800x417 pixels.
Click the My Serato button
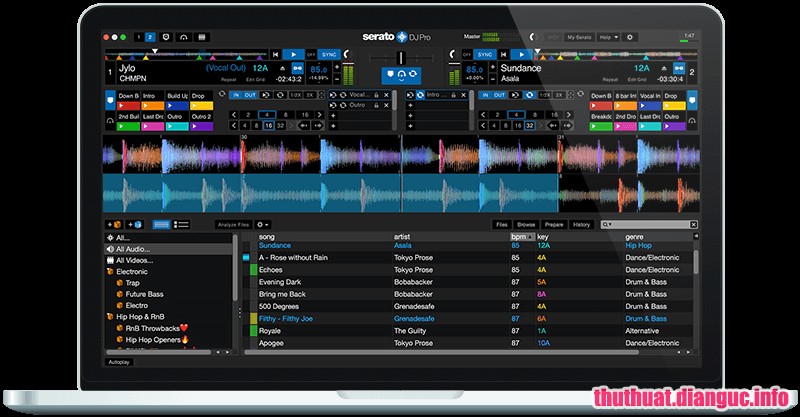(579, 37)
